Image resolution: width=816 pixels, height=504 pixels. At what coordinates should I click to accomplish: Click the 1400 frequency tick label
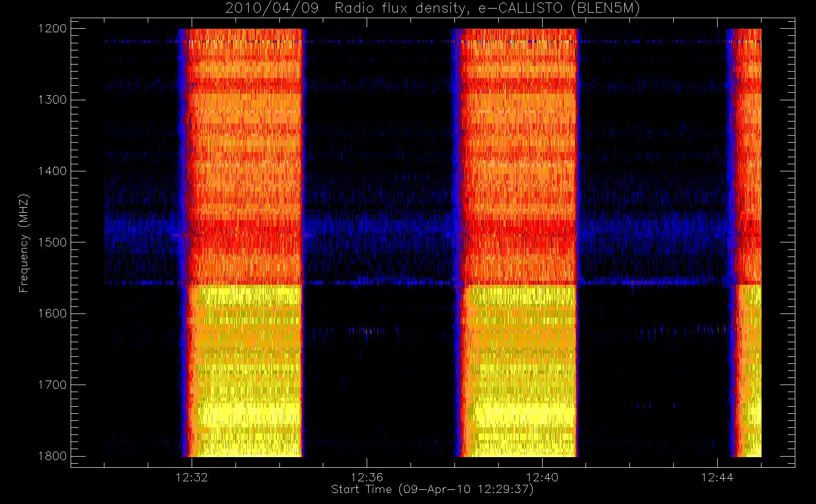52,171
